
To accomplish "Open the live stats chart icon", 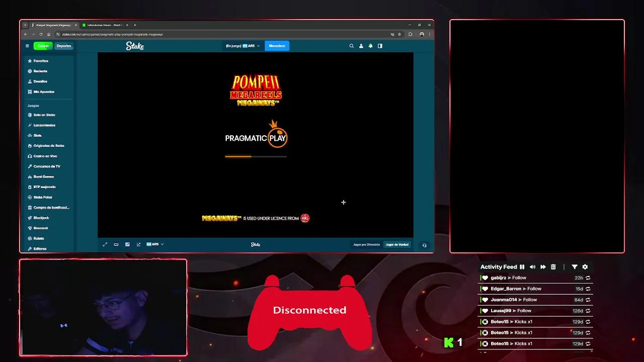I will [x=127, y=244].
